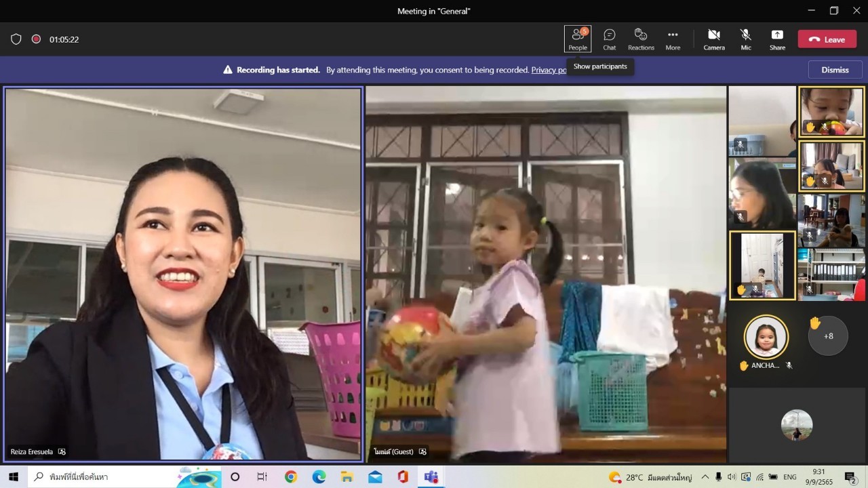Click the tray microphone icon

click(x=719, y=477)
